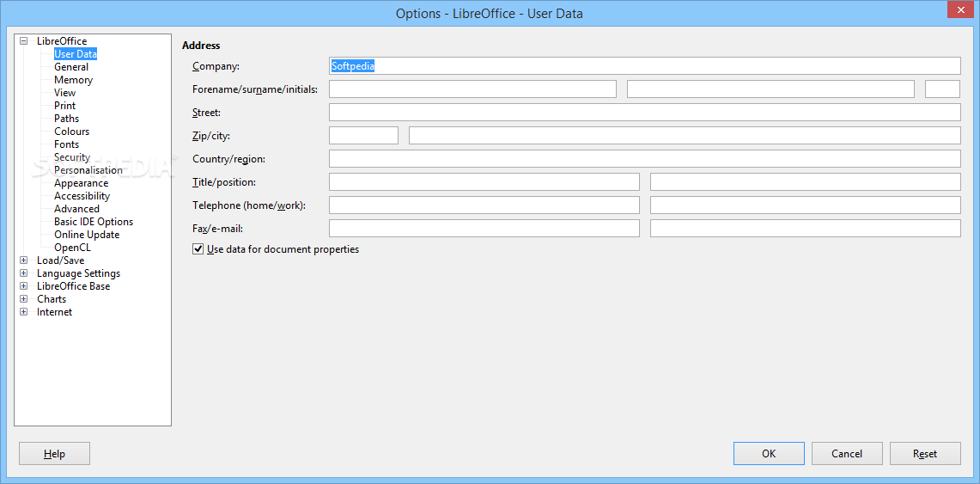
Task: Select the Load/Save category label
Action: (x=61, y=260)
